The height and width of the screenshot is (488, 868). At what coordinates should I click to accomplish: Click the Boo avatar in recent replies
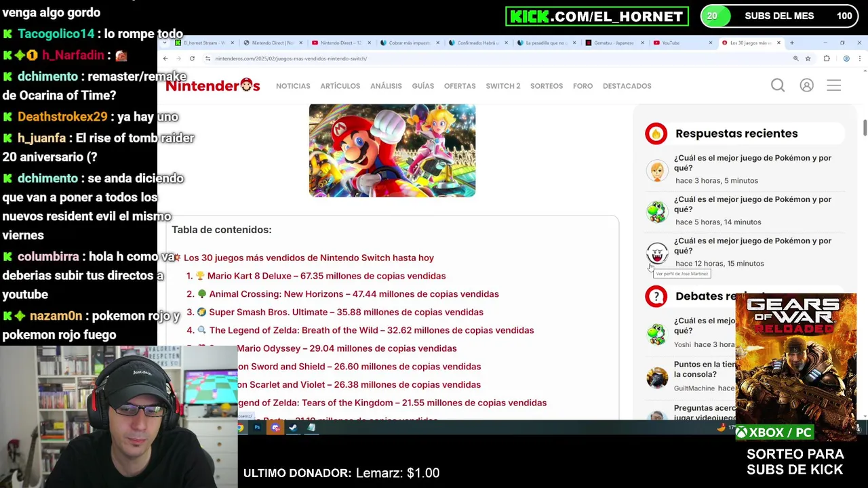point(656,253)
